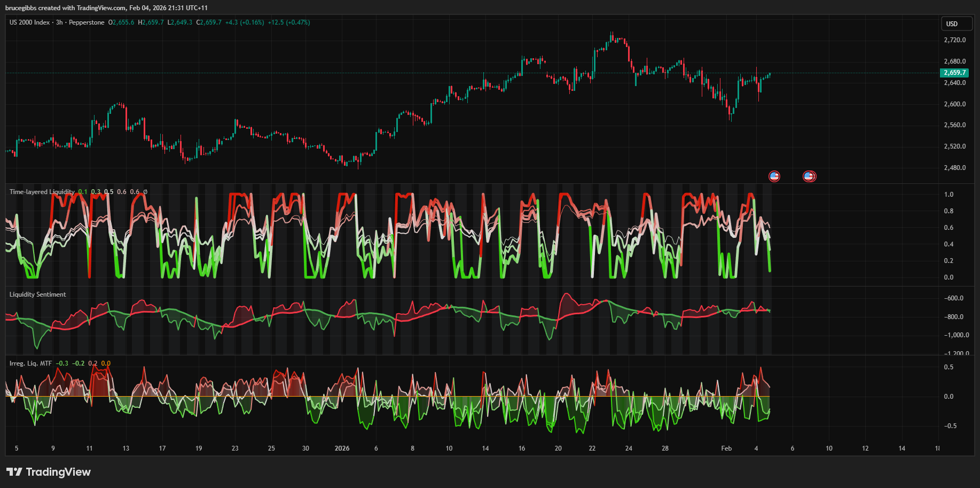Click the US 2000 Index symbol title

click(29, 22)
